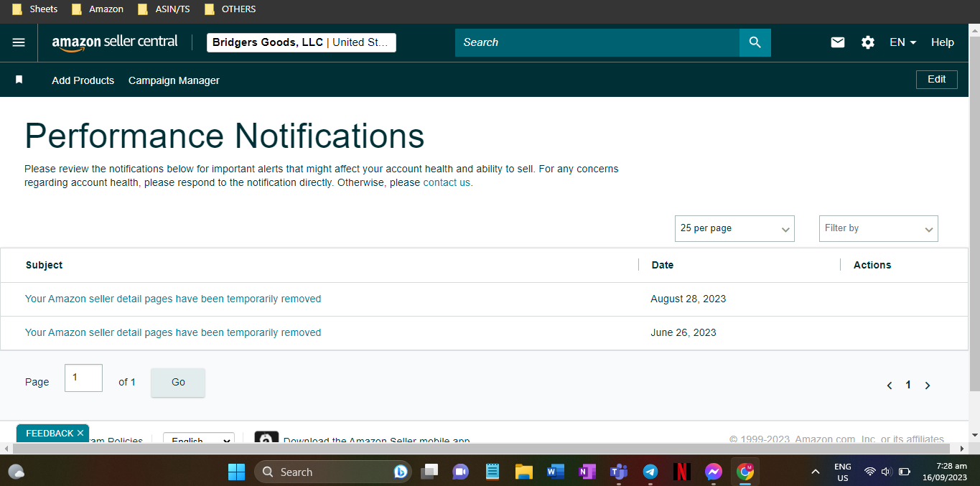The height and width of the screenshot is (486, 980).
Task: Click the volume speaker tray icon
Action: tap(887, 472)
